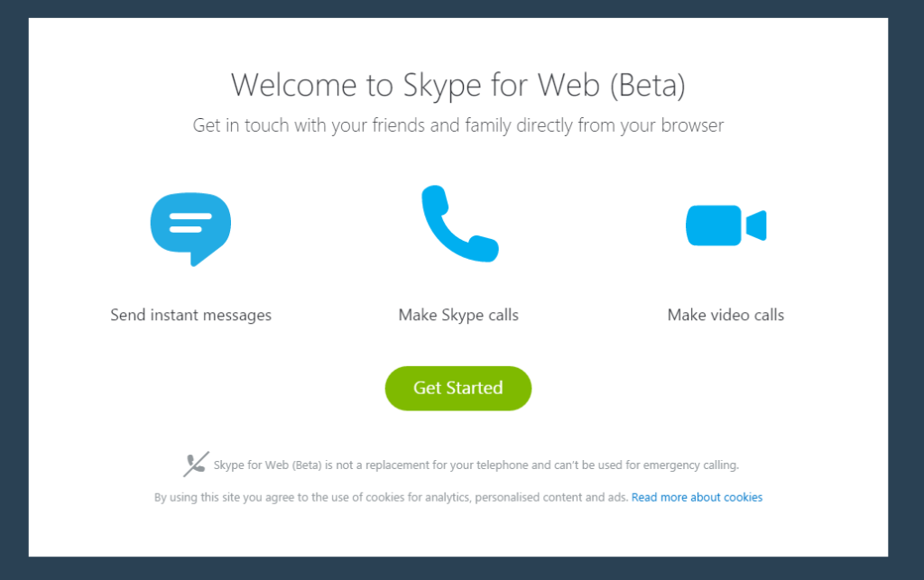Click the crossed-out phone no-emergency icon
The image size is (924, 580).
pos(196,464)
